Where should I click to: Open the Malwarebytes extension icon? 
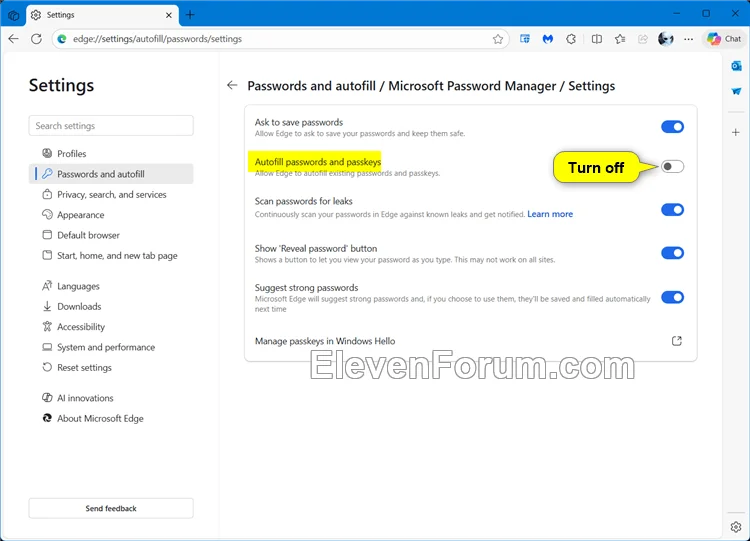click(x=548, y=39)
